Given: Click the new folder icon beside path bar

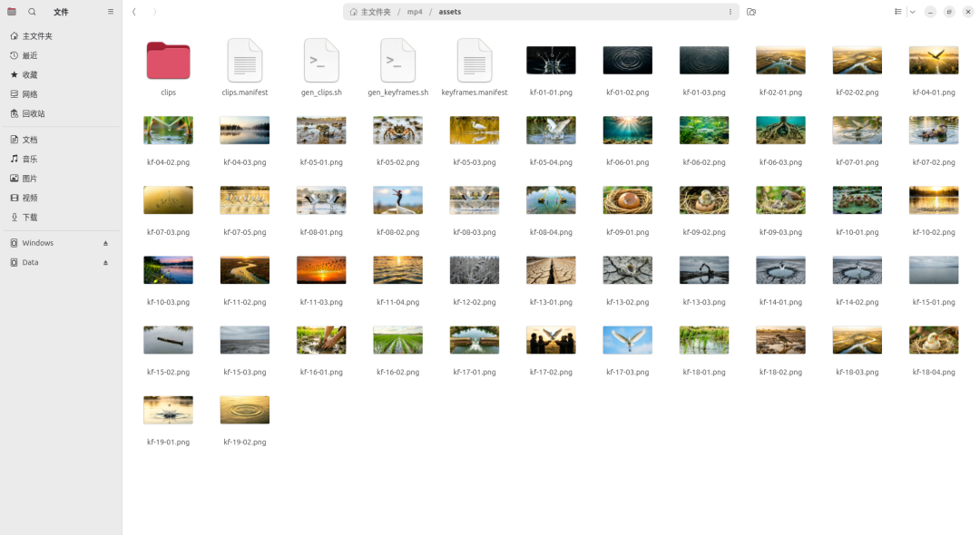Looking at the screenshot, I should [x=751, y=12].
